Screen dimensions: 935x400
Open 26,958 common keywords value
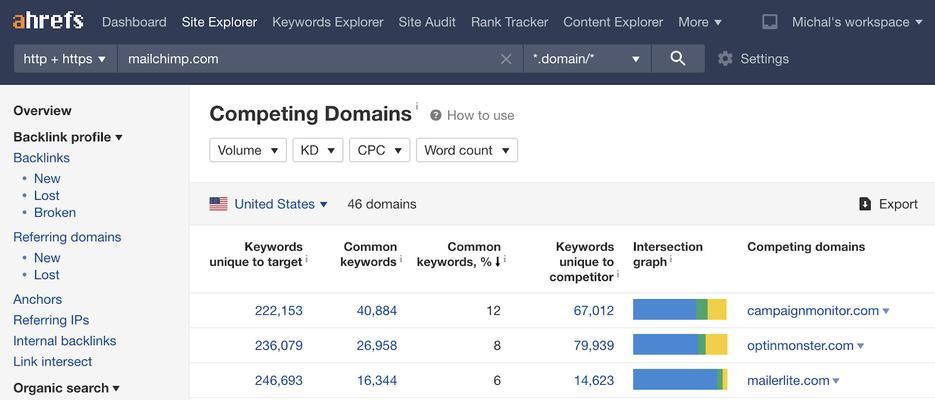tap(377, 345)
